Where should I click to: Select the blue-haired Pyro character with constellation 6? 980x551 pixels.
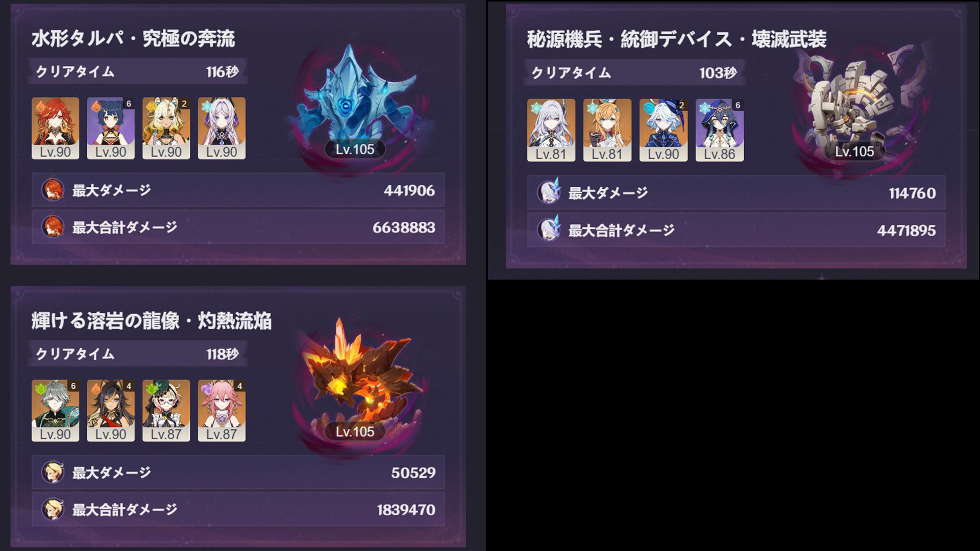click(111, 128)
